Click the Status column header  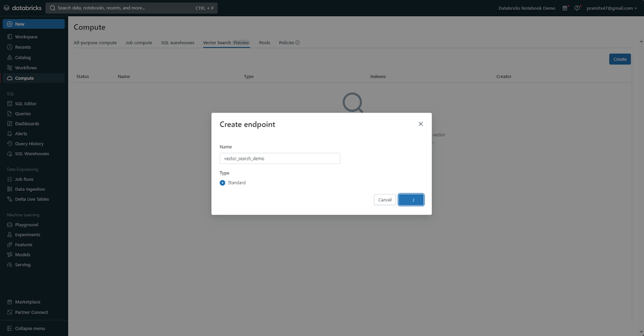pyautogui.click(x=82, y=77)
